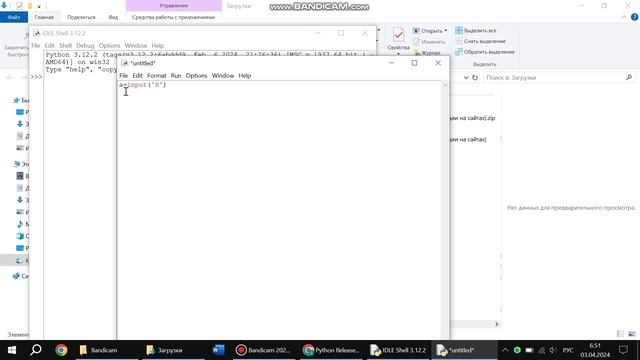640x360 pixels.
Task: Open the Shell menu in IDLE Shell
Action: (65, 45)
